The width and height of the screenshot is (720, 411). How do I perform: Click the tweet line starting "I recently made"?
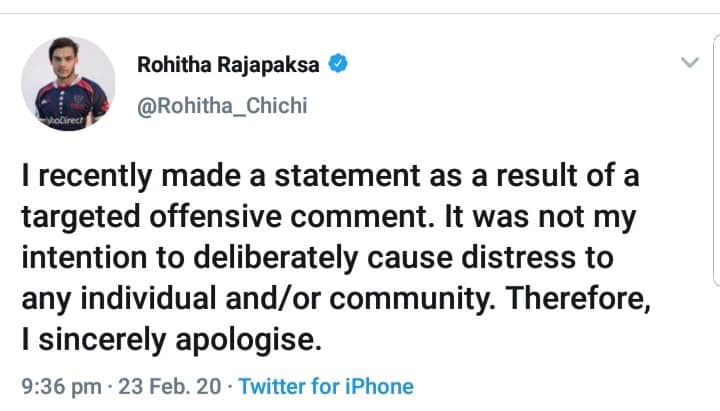click(x=330, y=179)
